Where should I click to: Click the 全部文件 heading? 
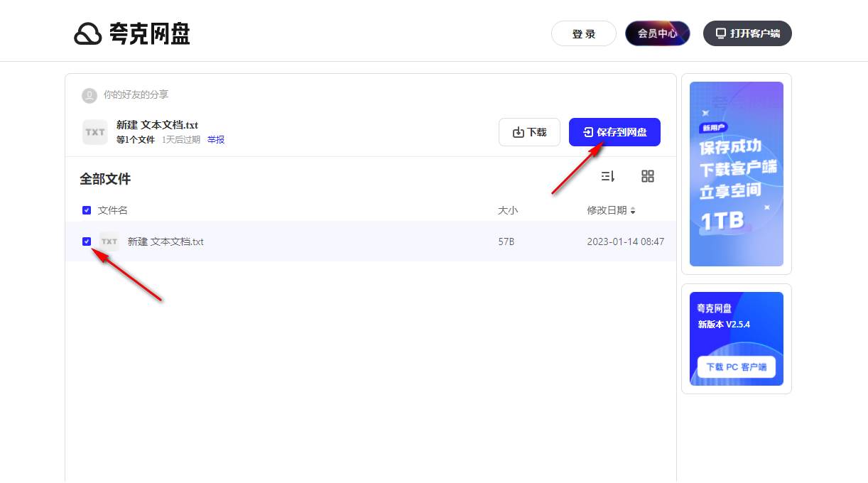click(105, 179)
